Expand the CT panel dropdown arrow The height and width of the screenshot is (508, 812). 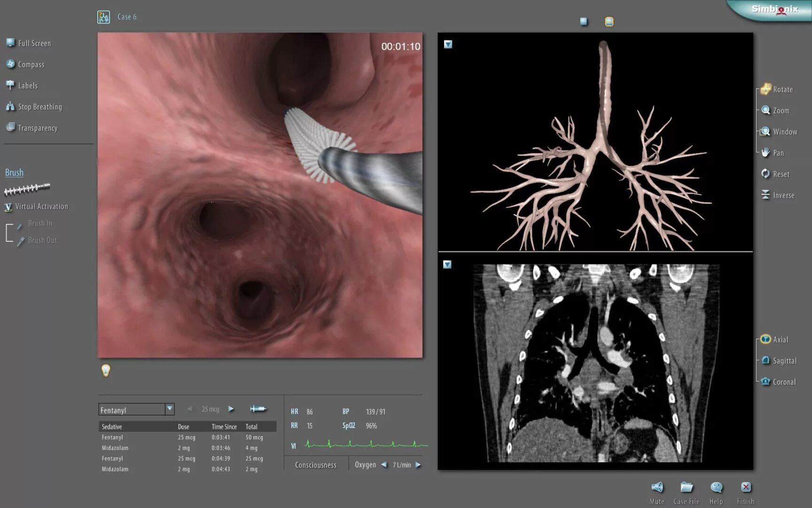point(447,264)
